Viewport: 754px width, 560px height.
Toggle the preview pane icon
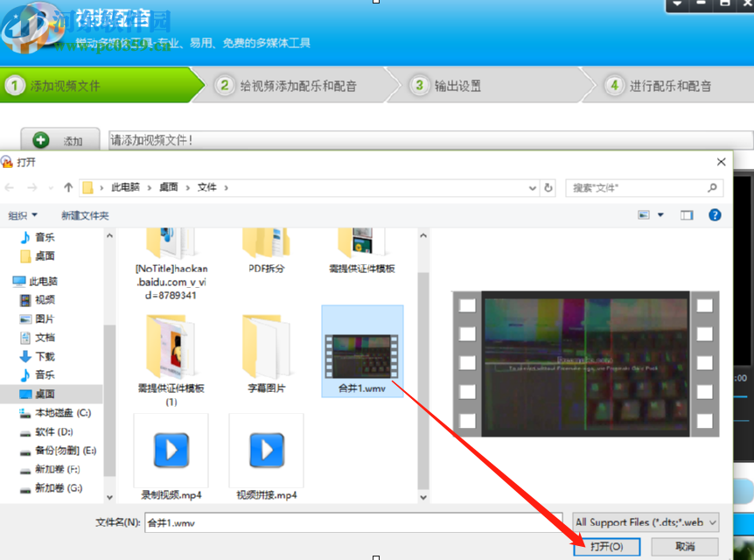tap(687, 215)
